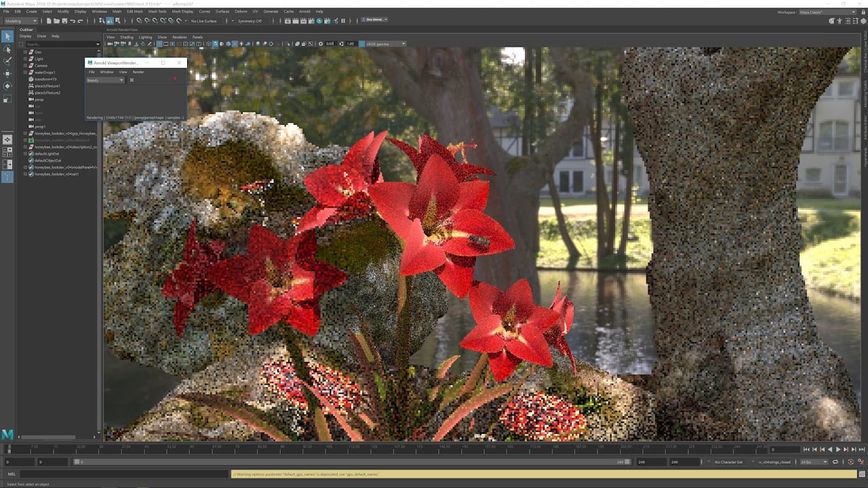Open the script editor icon at bottom right
The width and height of the screenshot is (868, 488).
(x=861, y=474)
